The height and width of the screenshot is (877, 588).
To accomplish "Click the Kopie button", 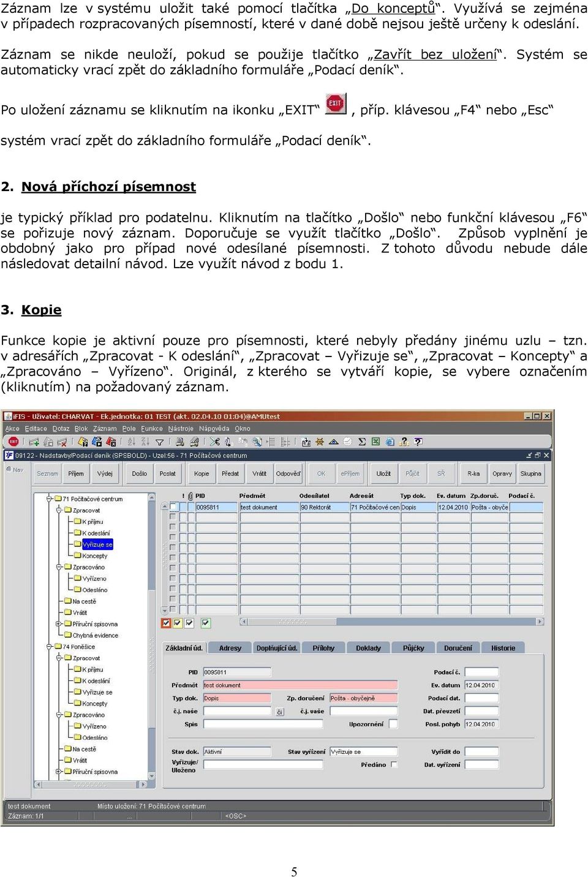I will tap(202, 473).
